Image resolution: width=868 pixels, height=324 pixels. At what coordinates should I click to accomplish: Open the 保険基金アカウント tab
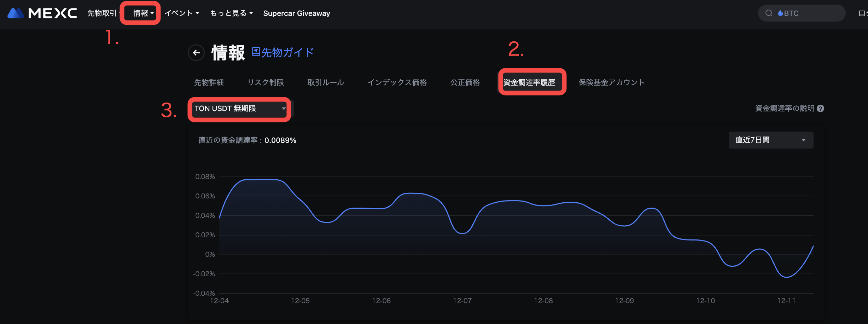pos(611,82)
